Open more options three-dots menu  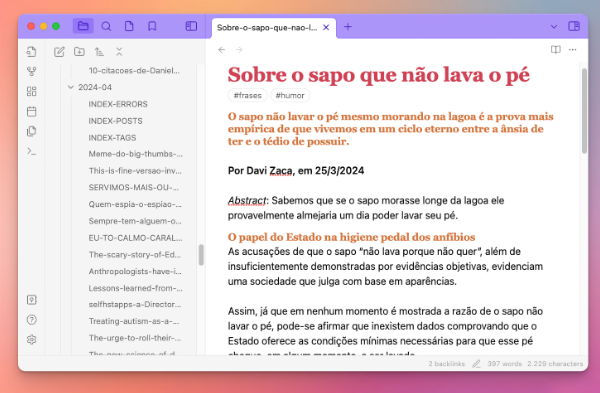572,50
